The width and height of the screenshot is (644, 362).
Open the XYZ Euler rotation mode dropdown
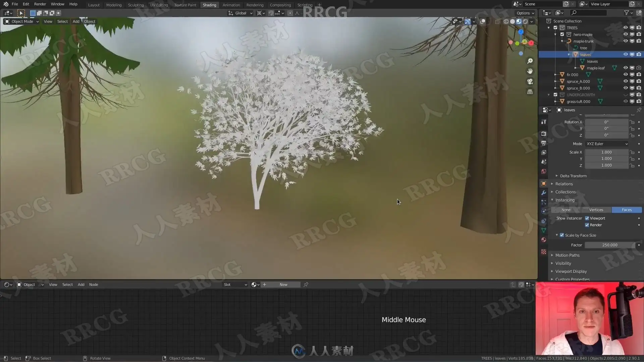pyautogui.click(x=607, y=144)
